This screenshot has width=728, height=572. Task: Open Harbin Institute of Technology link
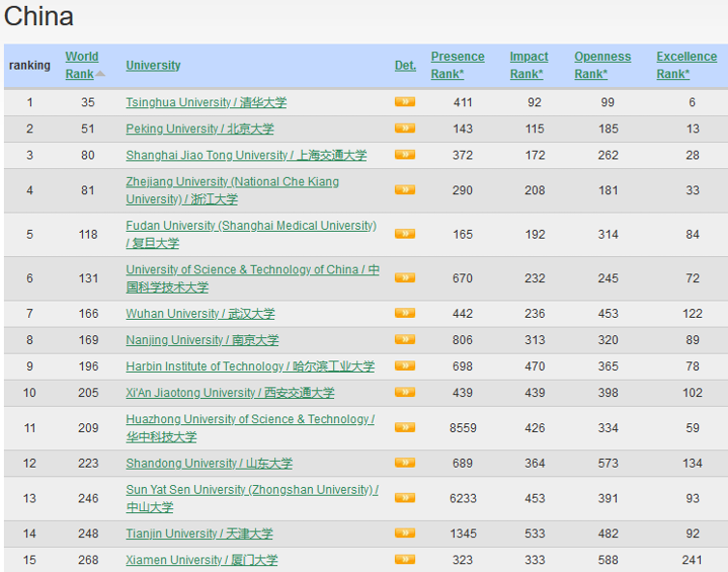tap(249, 367)
